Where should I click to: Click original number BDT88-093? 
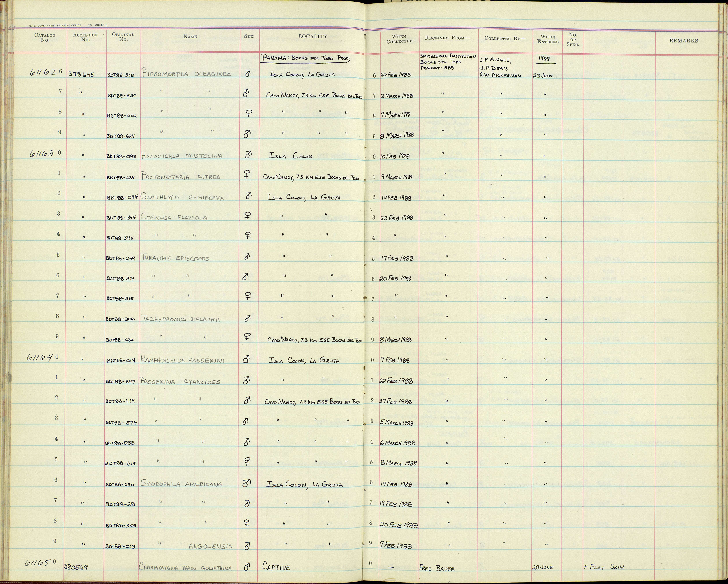[x=121, y=156]
